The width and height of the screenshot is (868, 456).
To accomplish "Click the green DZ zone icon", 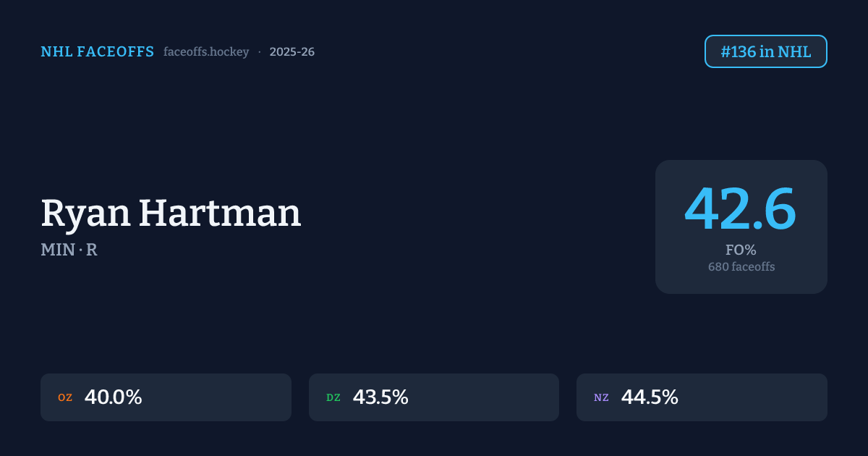I will click(x=333, y=397).
